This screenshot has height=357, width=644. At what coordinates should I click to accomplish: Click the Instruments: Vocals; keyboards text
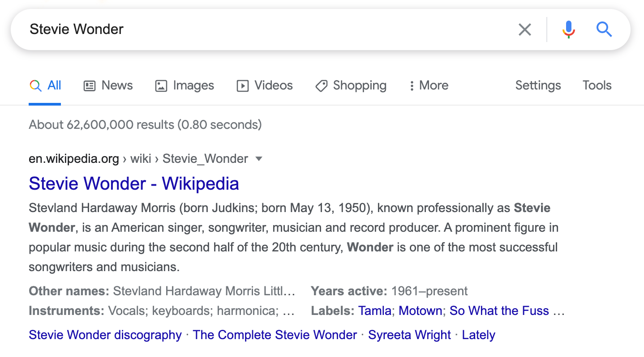click(162, 311)
